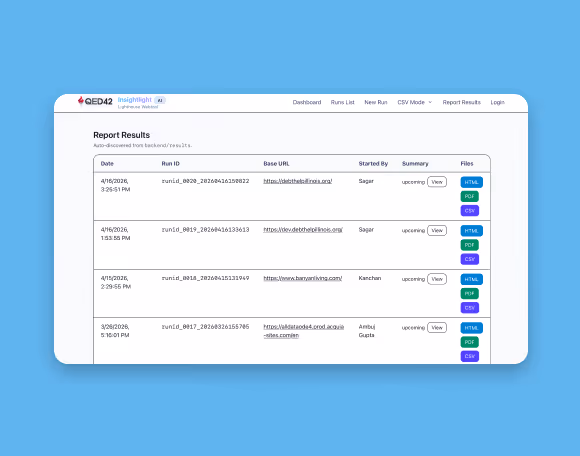The image size is (580, 456).
Task: Download PDF for runid_0017
Action: pos(469,342)
